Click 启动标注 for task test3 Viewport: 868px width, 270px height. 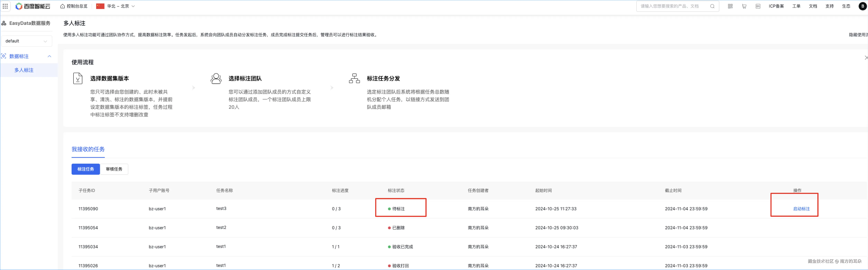(x=801, y=209)
